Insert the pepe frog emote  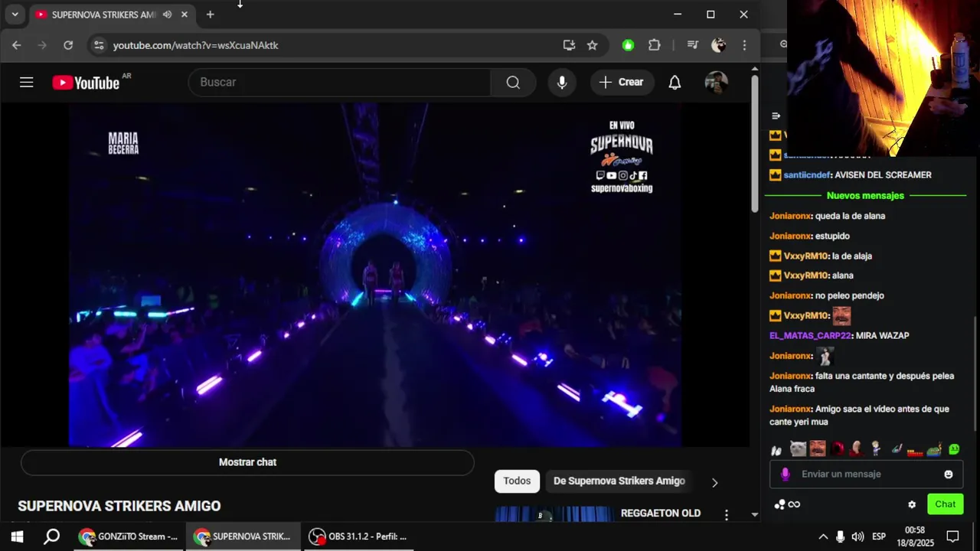934,449
